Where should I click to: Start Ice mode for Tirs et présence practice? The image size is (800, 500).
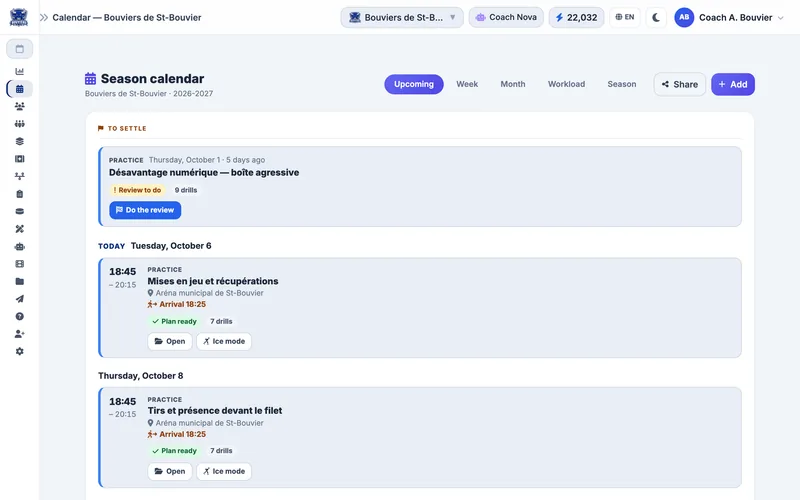223,471
